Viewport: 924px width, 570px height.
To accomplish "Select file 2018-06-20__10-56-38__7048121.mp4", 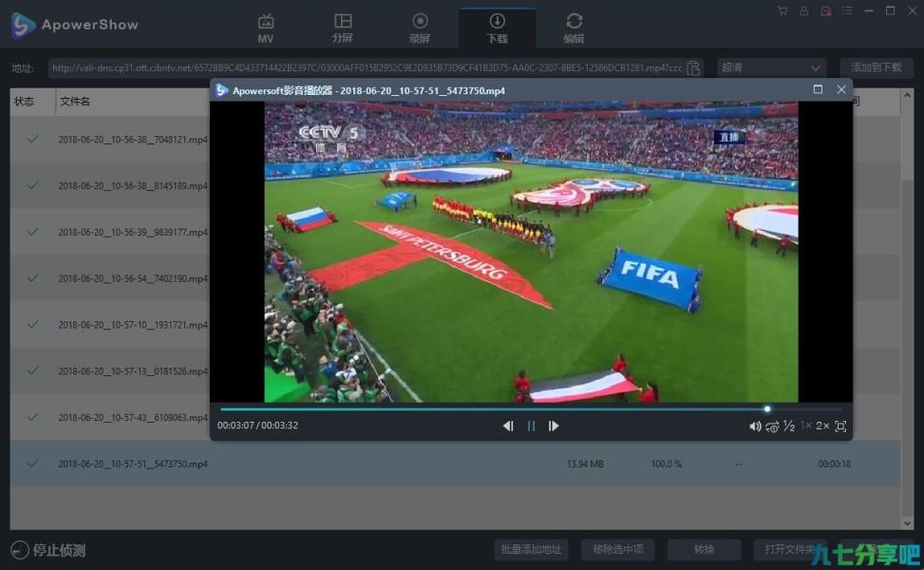I will [133, 140].
